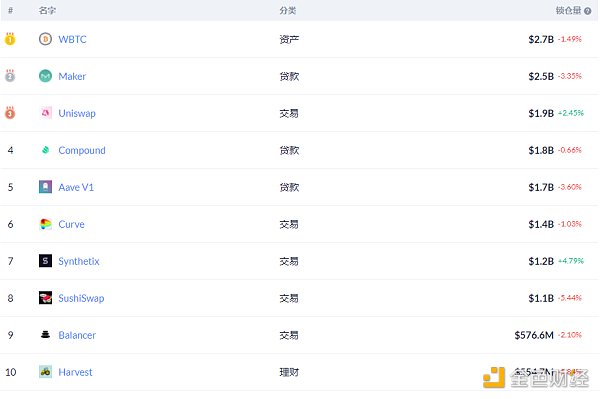Viewport: 600px width, 399px height.
Task: Click the 分类 column header
Action: coord(288,11)
